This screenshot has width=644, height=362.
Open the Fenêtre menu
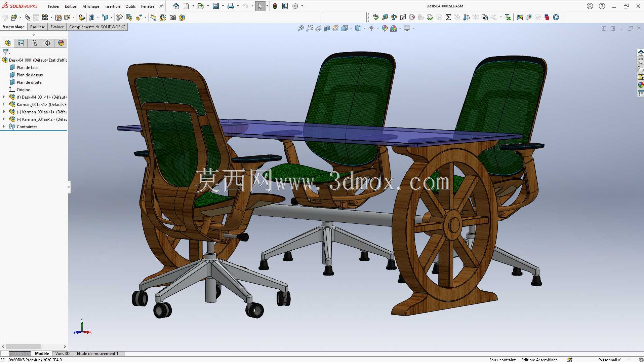[x=148, y=6]
